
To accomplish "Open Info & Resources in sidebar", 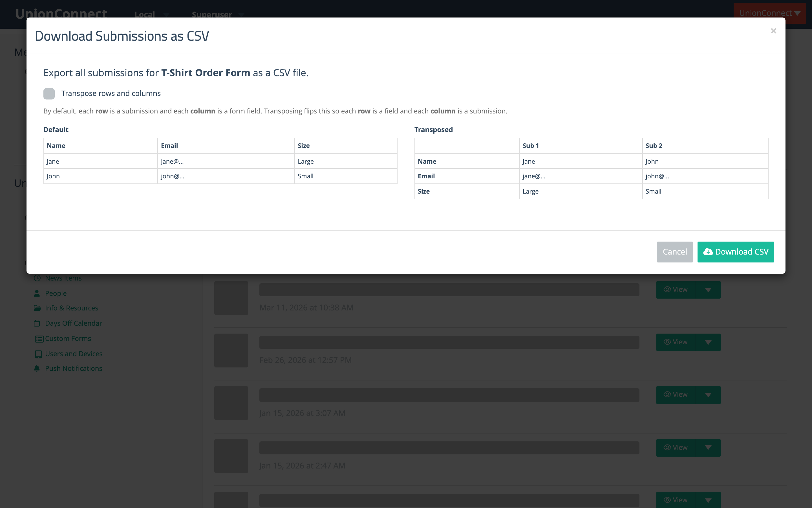I will coord(71,308).
